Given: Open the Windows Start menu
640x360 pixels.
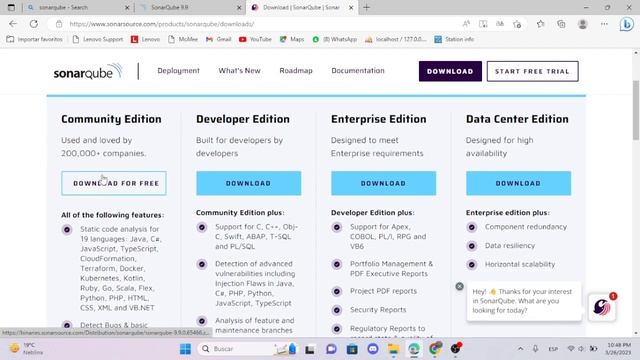Looking at the screenshot, I should click(185, 349).
